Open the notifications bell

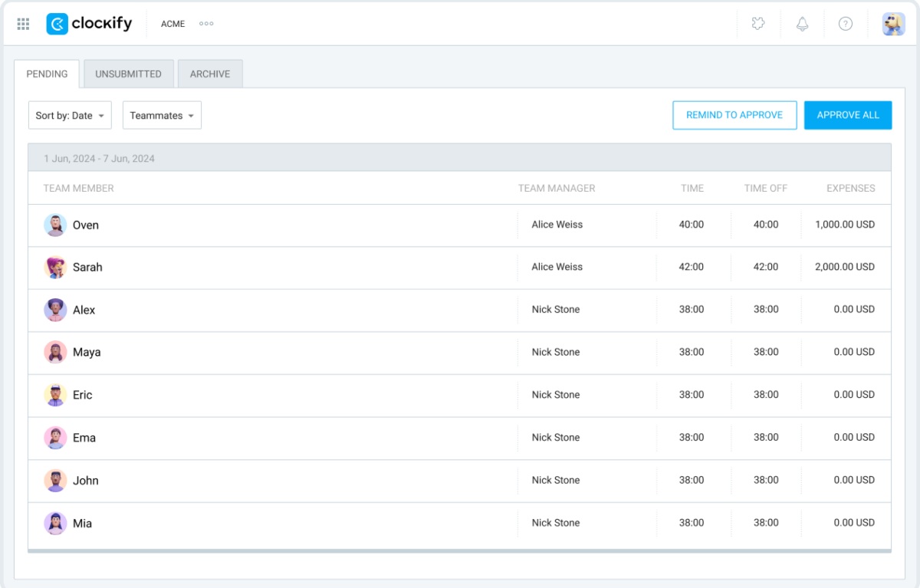(x=802, y=24)
